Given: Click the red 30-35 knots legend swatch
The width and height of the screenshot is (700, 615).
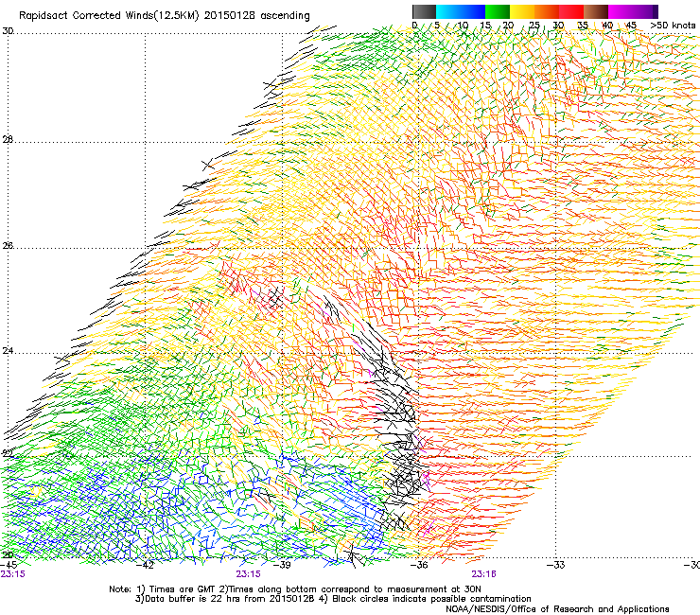Looking at the screenshot, I should pos(571,11).
